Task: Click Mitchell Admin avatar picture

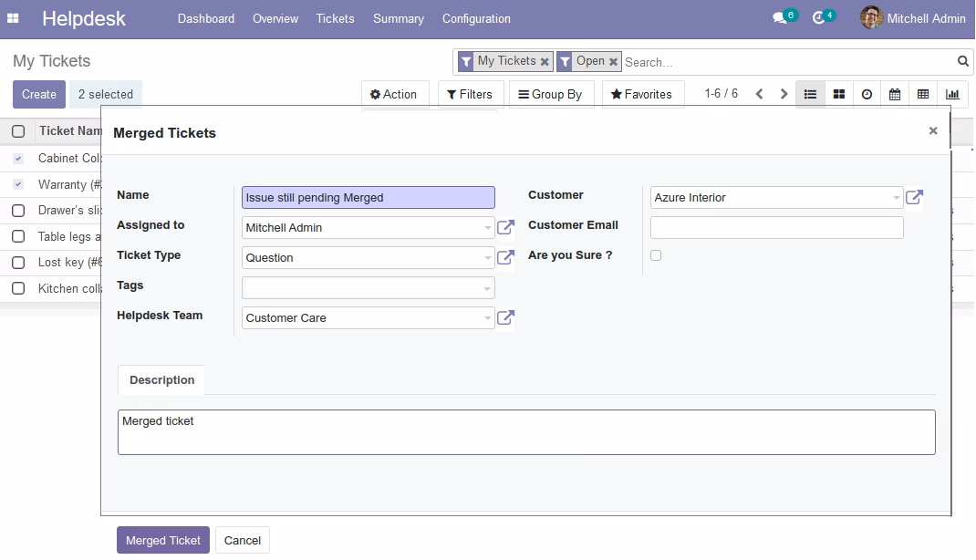Action: coord(871,18)
